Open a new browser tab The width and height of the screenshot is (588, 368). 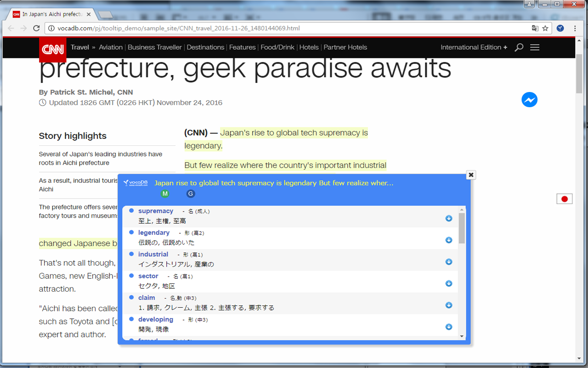tap(105, 15)
